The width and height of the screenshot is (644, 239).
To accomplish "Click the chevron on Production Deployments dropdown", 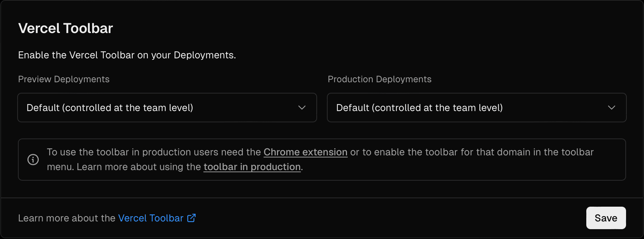I will click(611, 108).
